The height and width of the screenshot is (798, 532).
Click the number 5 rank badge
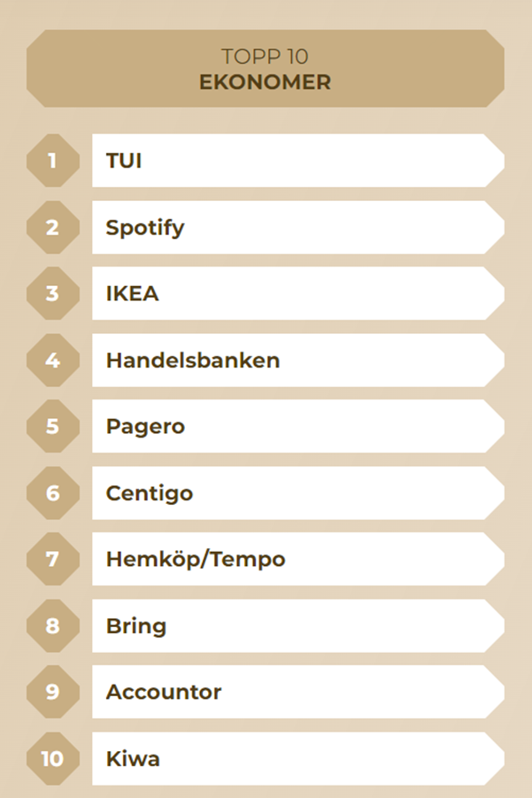coord(53,427)
